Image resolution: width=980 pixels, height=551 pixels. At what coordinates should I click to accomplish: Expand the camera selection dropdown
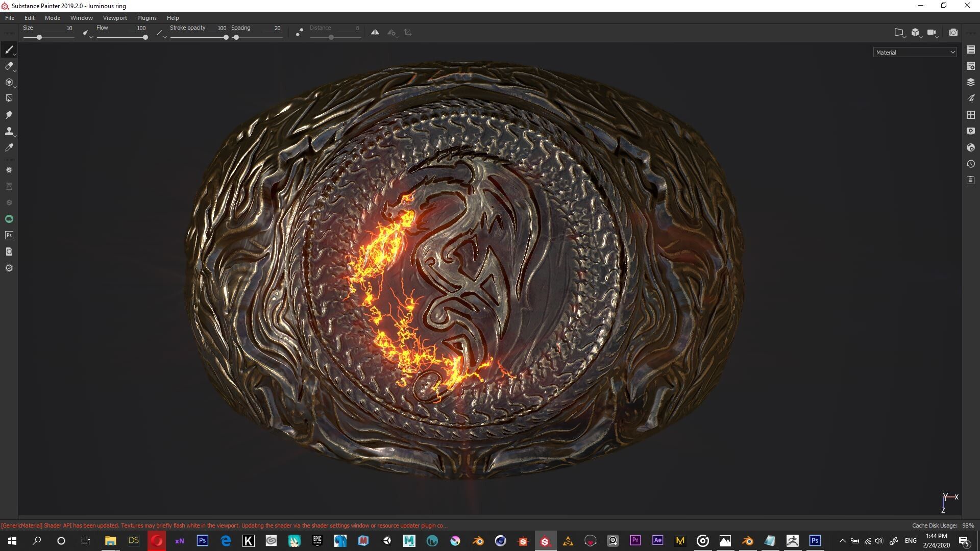(938, 37)
